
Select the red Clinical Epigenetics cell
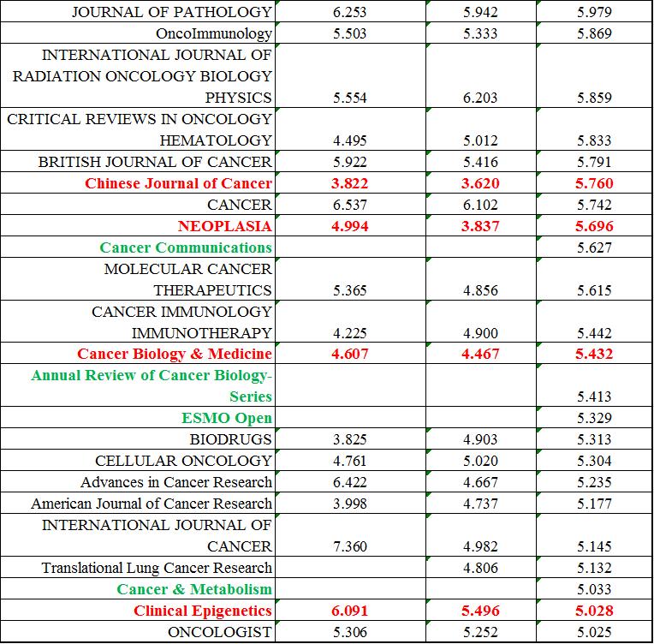[138, 611]
